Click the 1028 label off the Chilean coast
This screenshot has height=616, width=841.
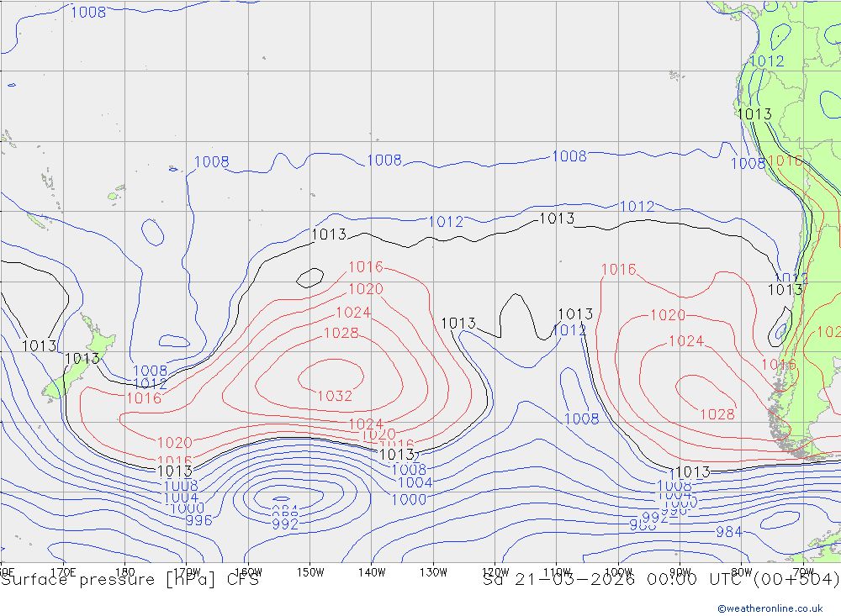717,414
